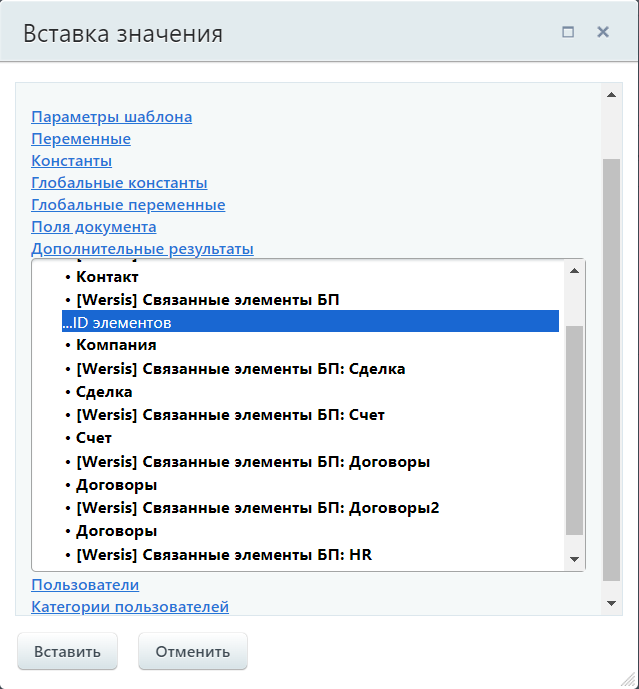Open the Глобальные константы link
This screenshot has width=639, height=689.
119,183
